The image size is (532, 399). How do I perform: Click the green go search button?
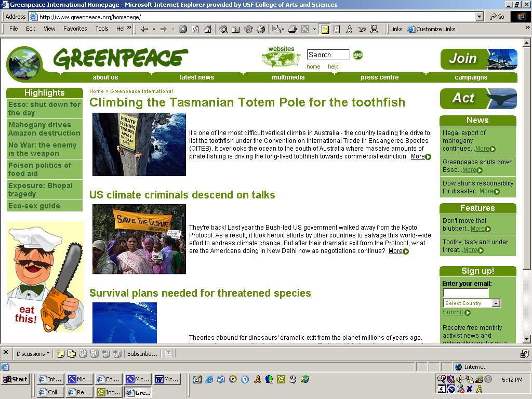(357, 55)
